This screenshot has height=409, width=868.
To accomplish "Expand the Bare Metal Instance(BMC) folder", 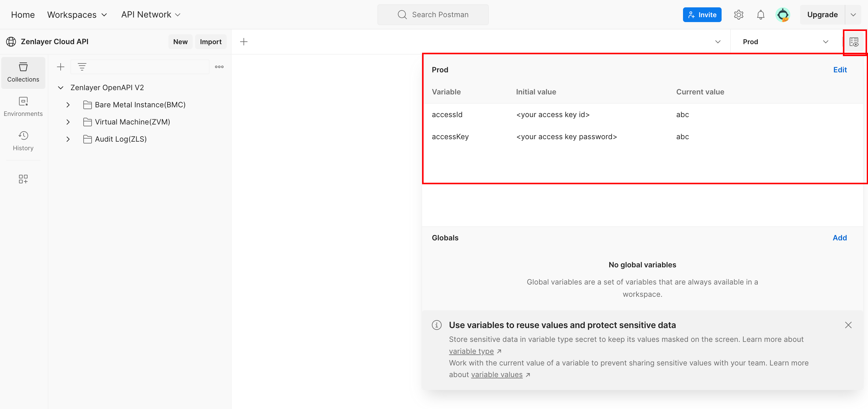I will point(68,105).
